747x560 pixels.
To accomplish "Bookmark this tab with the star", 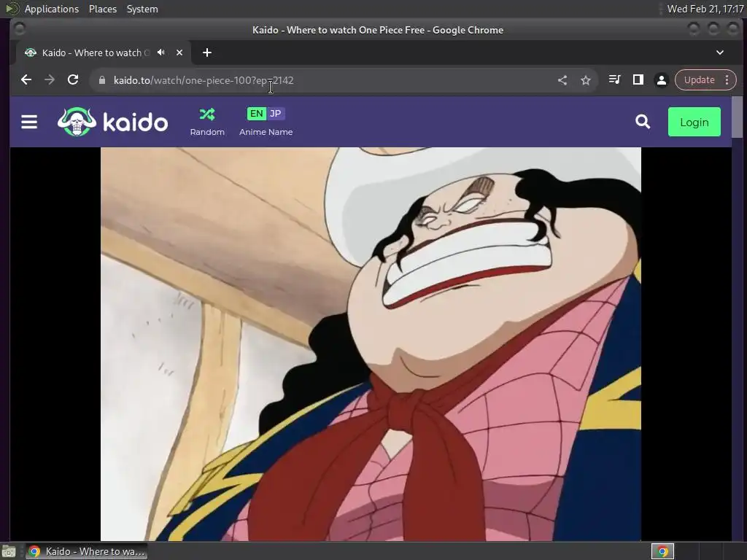I will 586,80.
